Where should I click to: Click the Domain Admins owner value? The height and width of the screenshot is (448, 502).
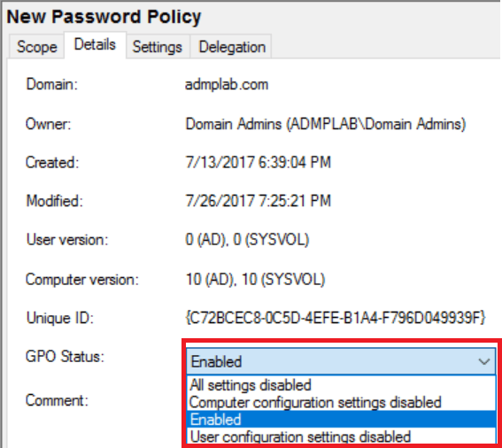tap(325, 124)
